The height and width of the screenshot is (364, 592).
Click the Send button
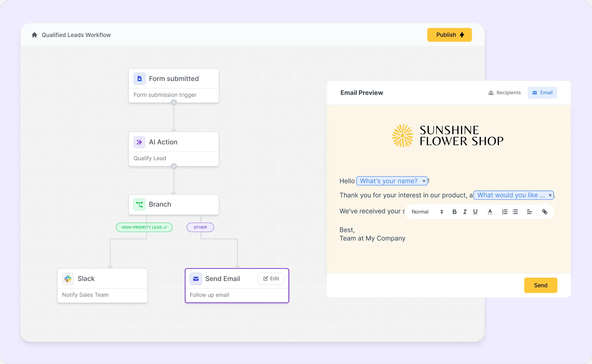(x=541, y=285)
